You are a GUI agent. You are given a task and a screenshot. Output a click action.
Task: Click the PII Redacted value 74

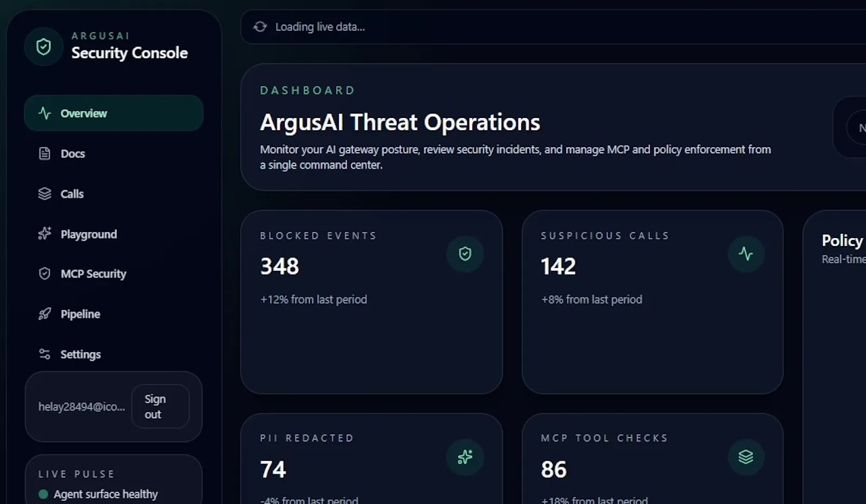(x=273, y=469)
